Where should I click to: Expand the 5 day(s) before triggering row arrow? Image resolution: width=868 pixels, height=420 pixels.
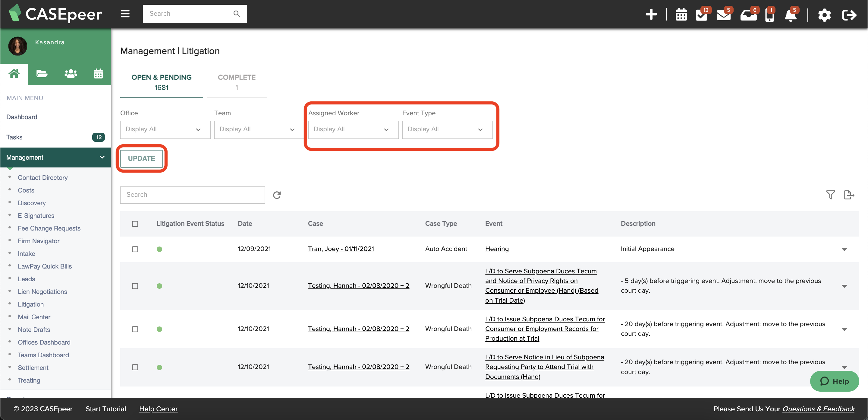click(x=844, y=286)
